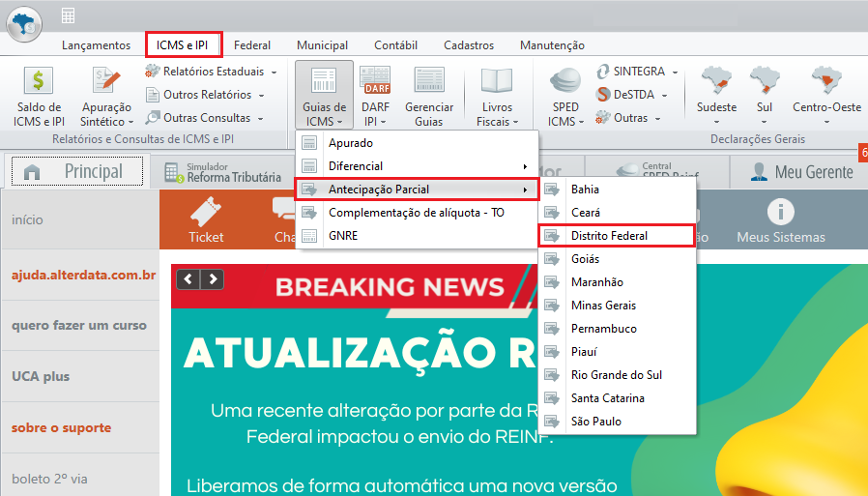Image resolution: width=868 pixels, height=496 pixels.
Task: Select GNRE menu entry
Action: click(x=417, y=236)
